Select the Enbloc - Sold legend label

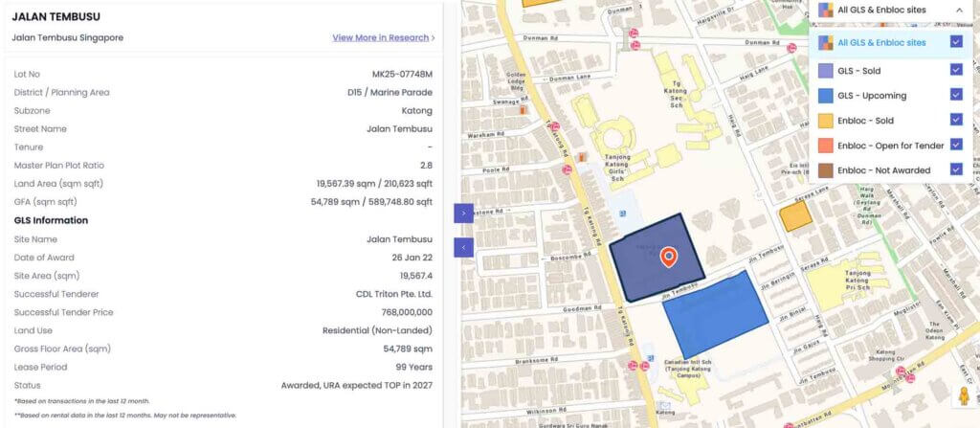point(865,121)
